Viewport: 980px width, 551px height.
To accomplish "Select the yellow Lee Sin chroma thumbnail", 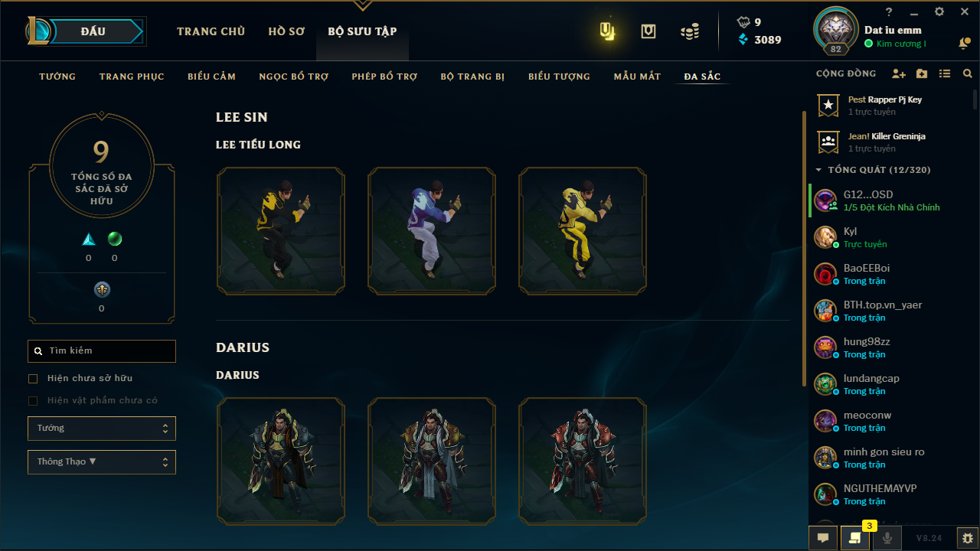I will (x=583, y=231).
